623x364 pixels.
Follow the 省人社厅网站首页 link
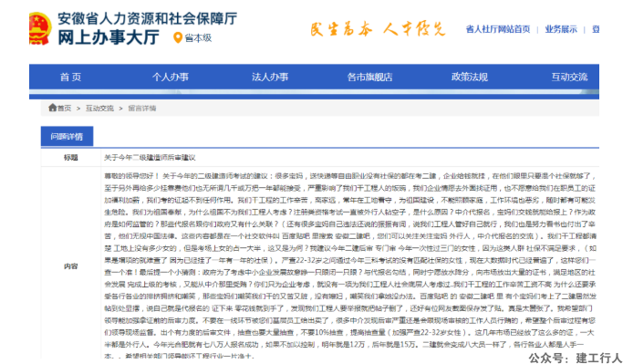click(498, 29)
